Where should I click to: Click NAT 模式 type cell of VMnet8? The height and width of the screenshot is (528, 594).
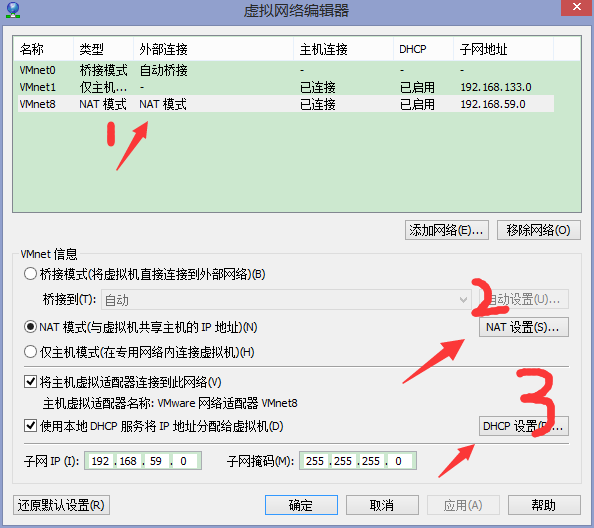[x=103, y=104]
